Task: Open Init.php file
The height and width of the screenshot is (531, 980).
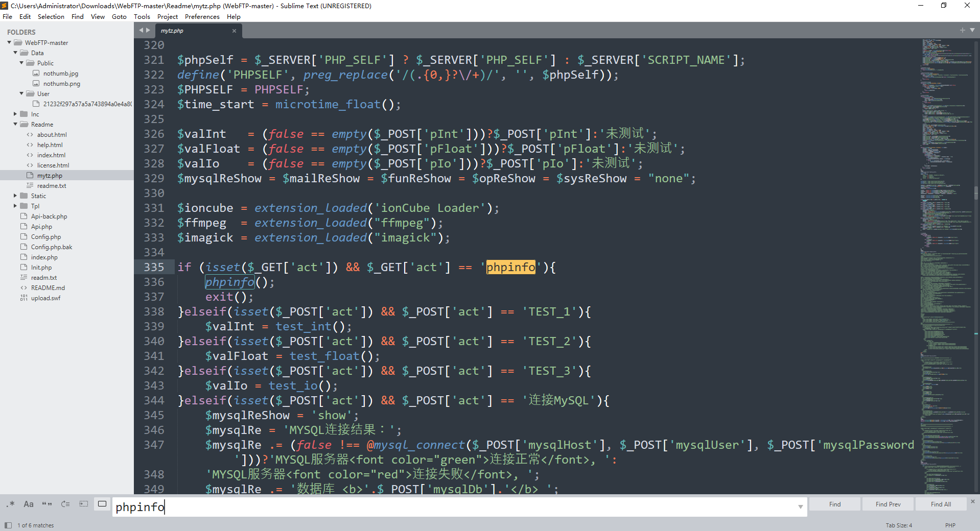Action: point(41,268)
